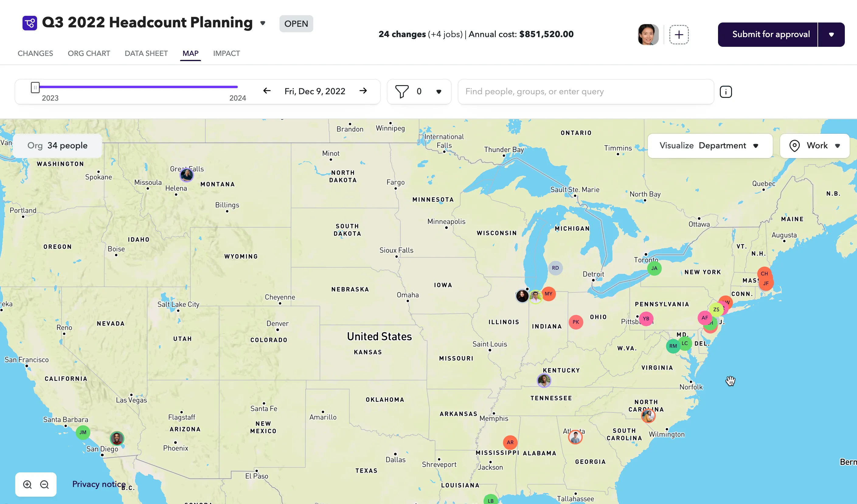Click the CH map marker

click(764, 274)
